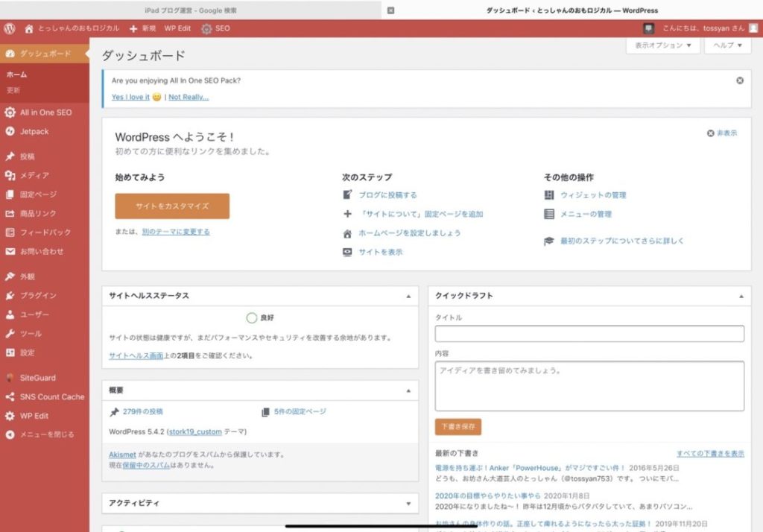
Task: Click the プラグイン plugins icon
Action: pyautogui.click(x=10, y=295)
